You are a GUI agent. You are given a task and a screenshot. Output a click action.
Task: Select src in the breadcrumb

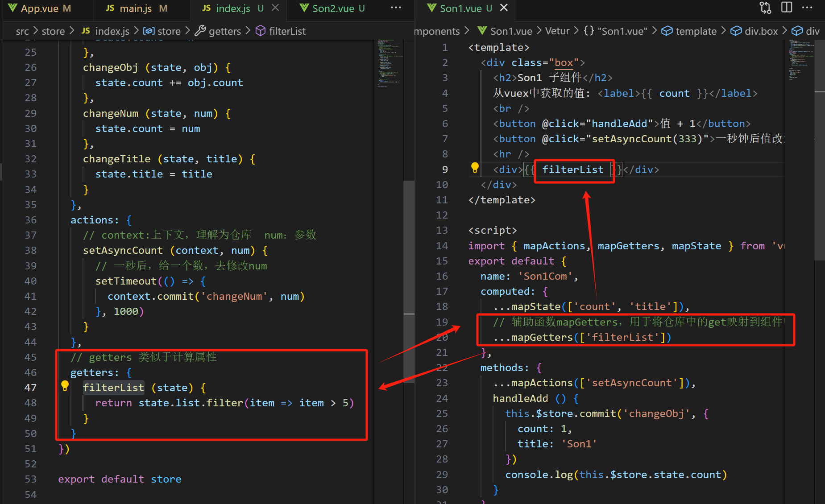pos(22,31)
